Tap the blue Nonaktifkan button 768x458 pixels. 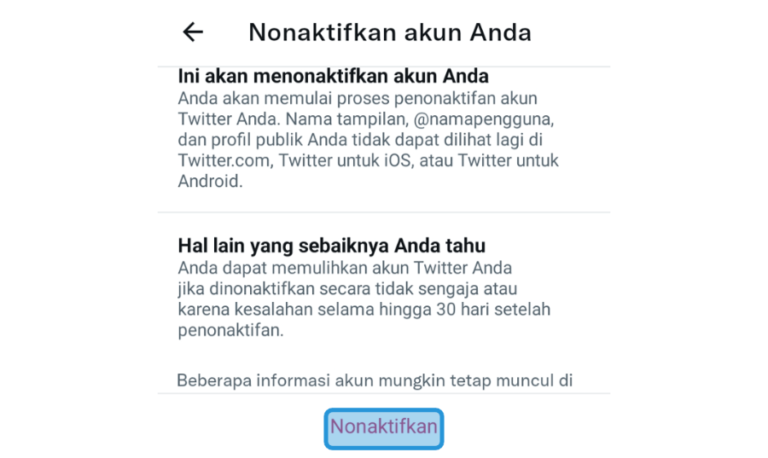click(384, 429)
